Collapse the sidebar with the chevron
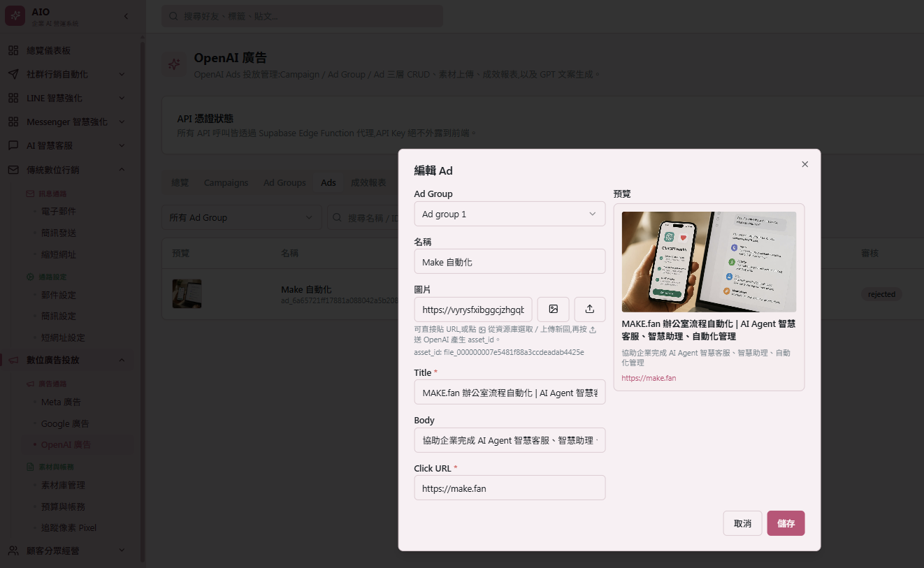This screenshot has height=568, width=924. tap(126, 16)
